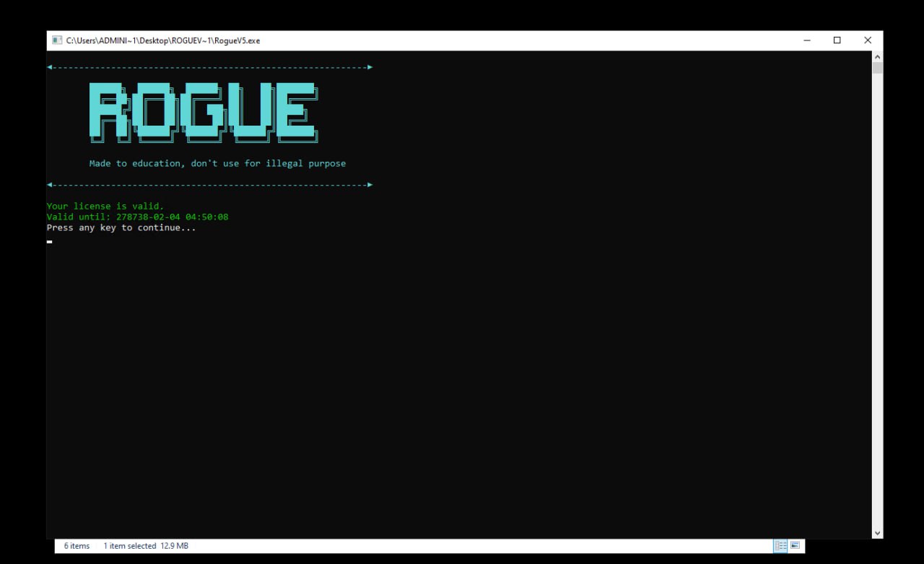The image size is (924, 564).
Task: Click the "1 item selected 12.9 MB" status text
Action: [x=146, y=546]
